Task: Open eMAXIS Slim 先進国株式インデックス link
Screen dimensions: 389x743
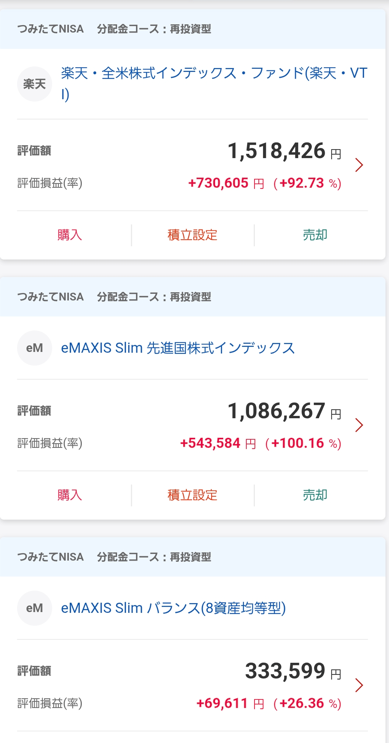Action: (178, 348)
